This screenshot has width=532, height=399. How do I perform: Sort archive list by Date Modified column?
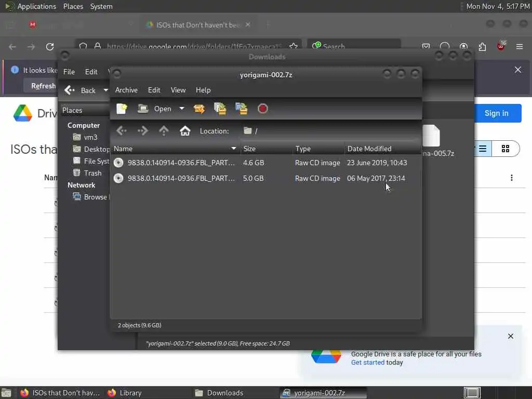tap(383, 149)
